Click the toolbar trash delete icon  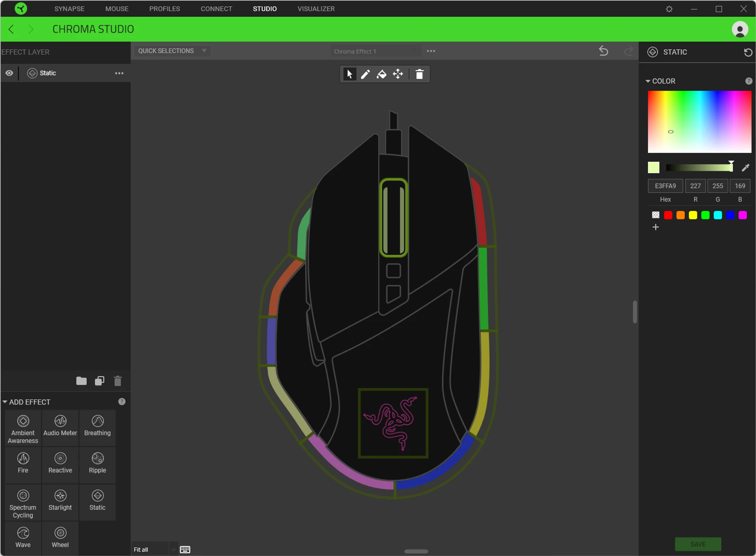point(420,74)
